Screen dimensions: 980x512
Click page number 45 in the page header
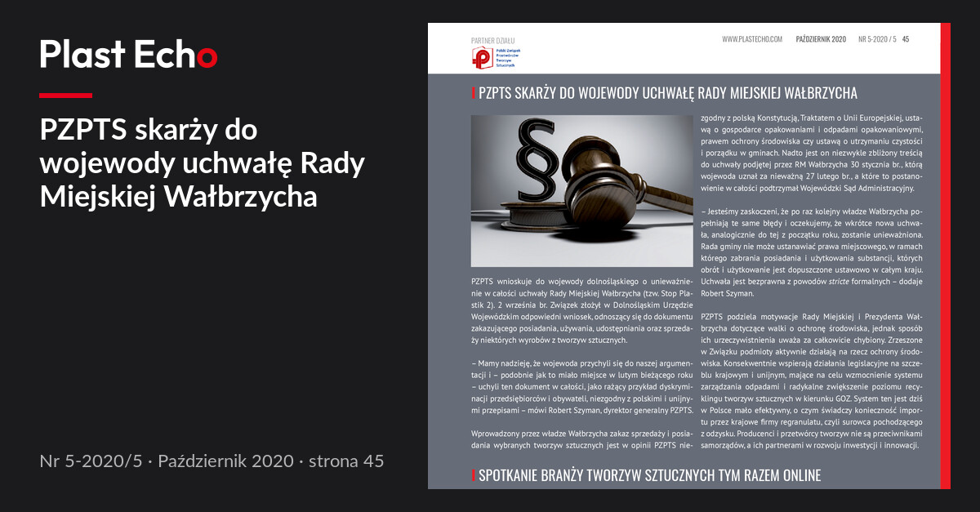coord(906,39)
